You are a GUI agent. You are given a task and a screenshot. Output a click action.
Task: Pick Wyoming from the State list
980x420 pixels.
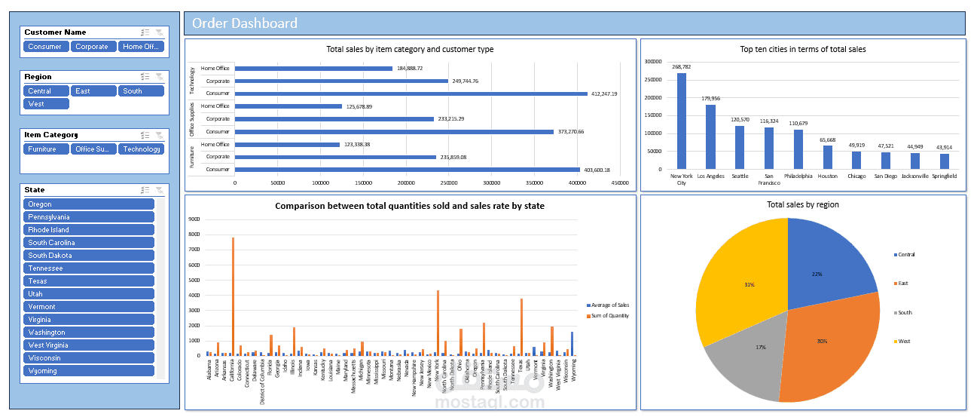(x=89, y=371)
